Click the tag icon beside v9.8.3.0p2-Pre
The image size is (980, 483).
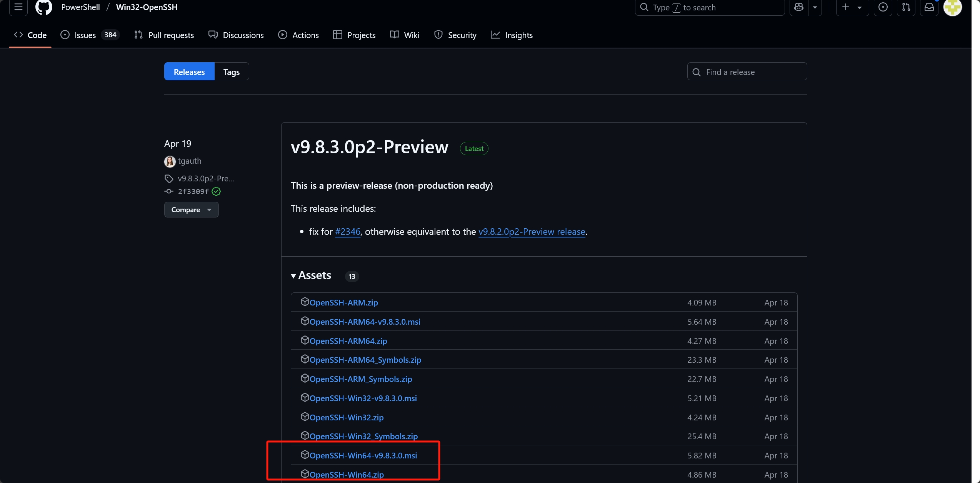pyautogui.click(x=169, y=178)
